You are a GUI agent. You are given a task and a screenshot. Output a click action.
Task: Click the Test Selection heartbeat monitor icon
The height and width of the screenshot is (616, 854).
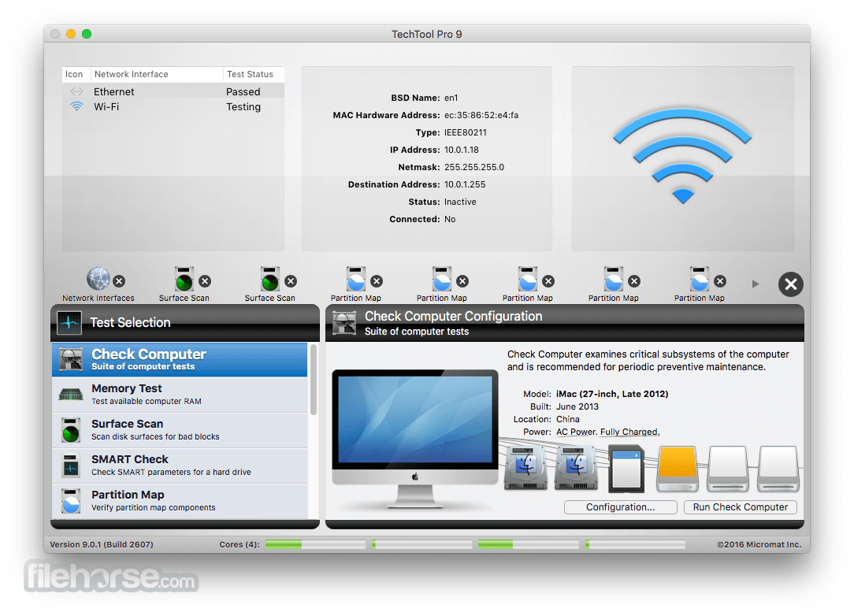(69, 322)
